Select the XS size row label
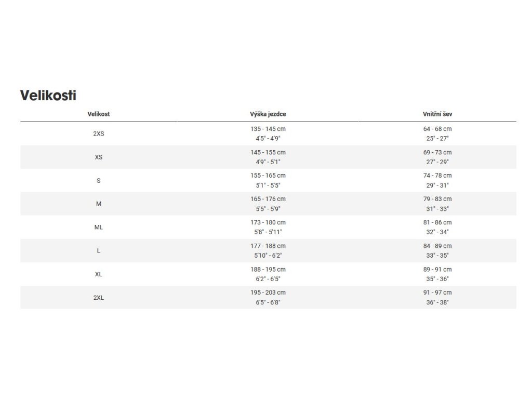 [x=98, y=157]
